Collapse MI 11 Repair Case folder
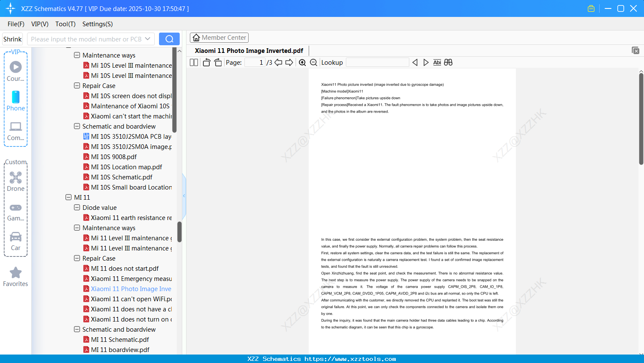This screenshot has width=644, height=363. pyautogui.click(x=77, y=258)
